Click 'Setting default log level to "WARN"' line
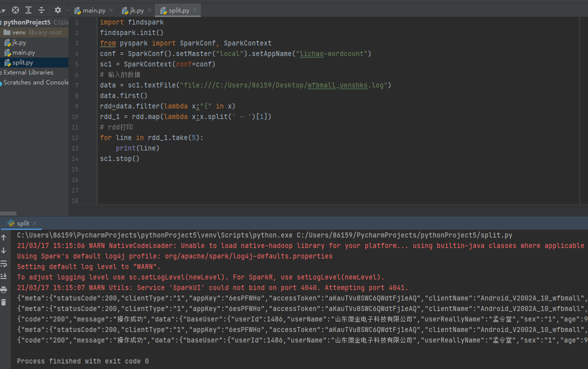This screenshot has height=369, width=588. click(88, 267)
